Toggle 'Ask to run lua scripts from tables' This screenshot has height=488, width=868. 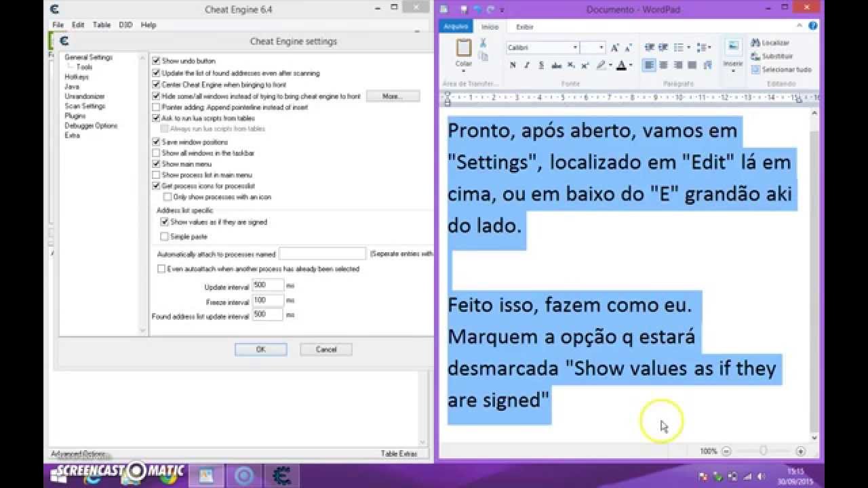click(x=156, y=118)
